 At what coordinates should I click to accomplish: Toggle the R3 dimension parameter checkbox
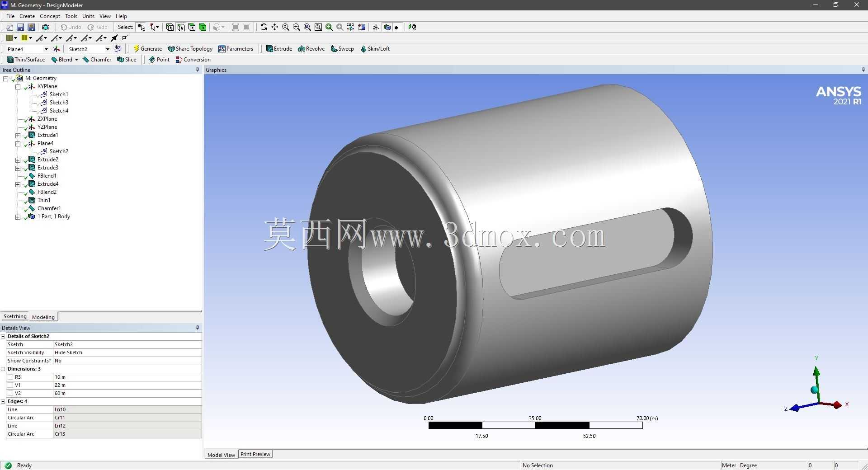pos(10,377)
